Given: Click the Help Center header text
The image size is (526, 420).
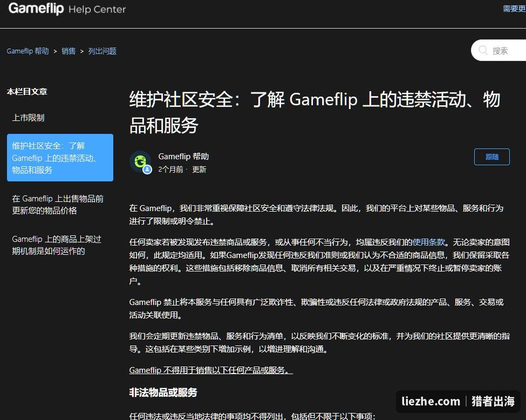Looking at the screenshot, I should (97, 9).
